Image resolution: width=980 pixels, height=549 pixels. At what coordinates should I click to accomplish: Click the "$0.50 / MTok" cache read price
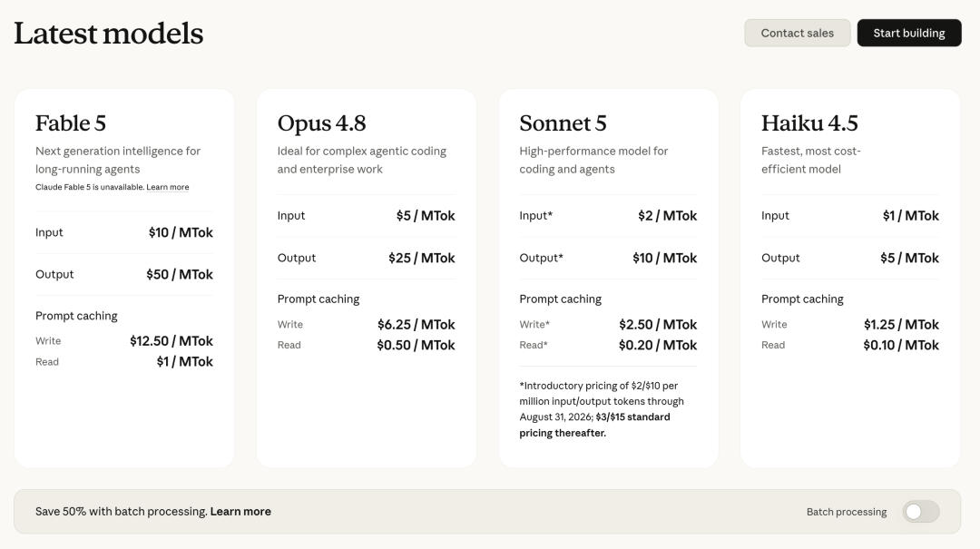(x=416, y=345)
